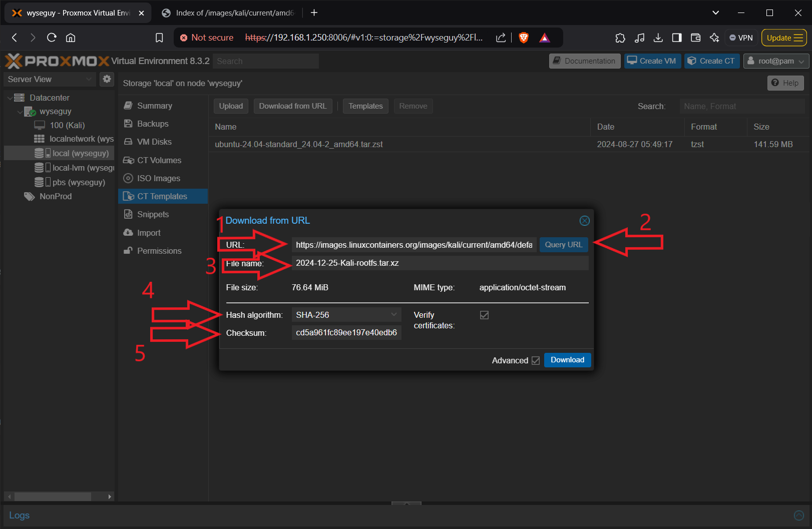Open the Documentation button
The height and width of the screenshot is (529, 812).
tap(585, 61)
